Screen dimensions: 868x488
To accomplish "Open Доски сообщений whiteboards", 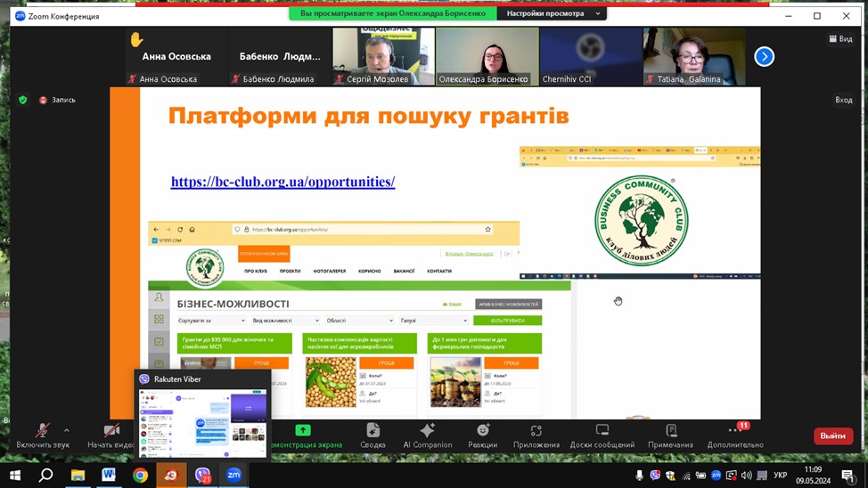I will pos(602,436).
